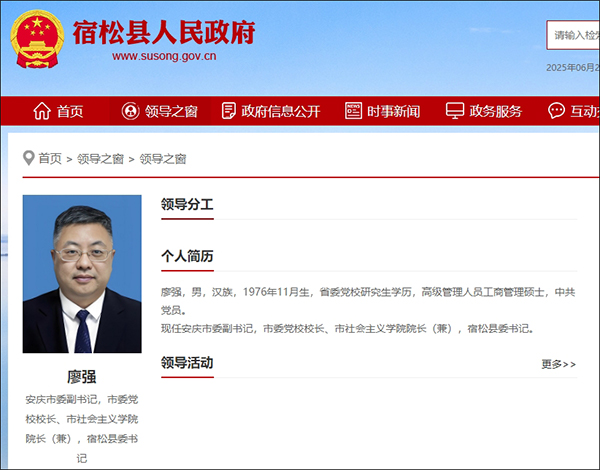Click the national emblem logo
This screenshot has height=470, width=600.
37,39
